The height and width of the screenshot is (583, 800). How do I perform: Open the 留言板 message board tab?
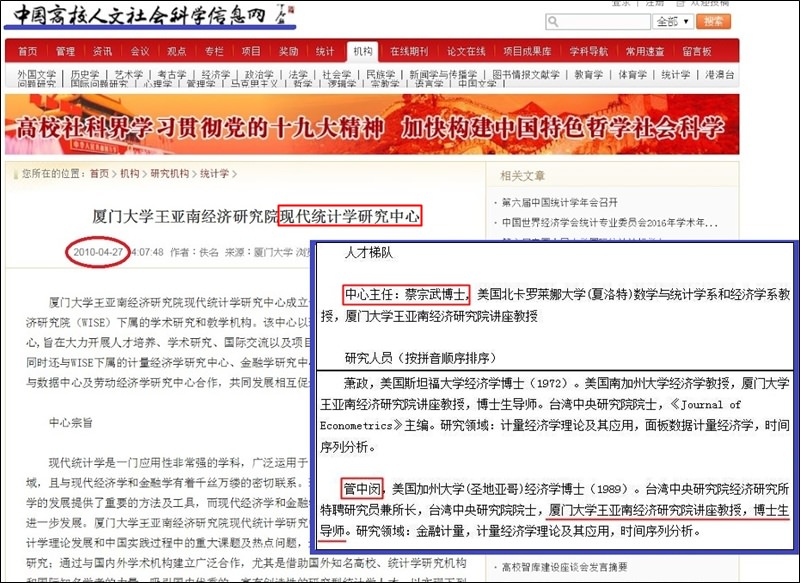pyautogui.click(x=698, y=51)
